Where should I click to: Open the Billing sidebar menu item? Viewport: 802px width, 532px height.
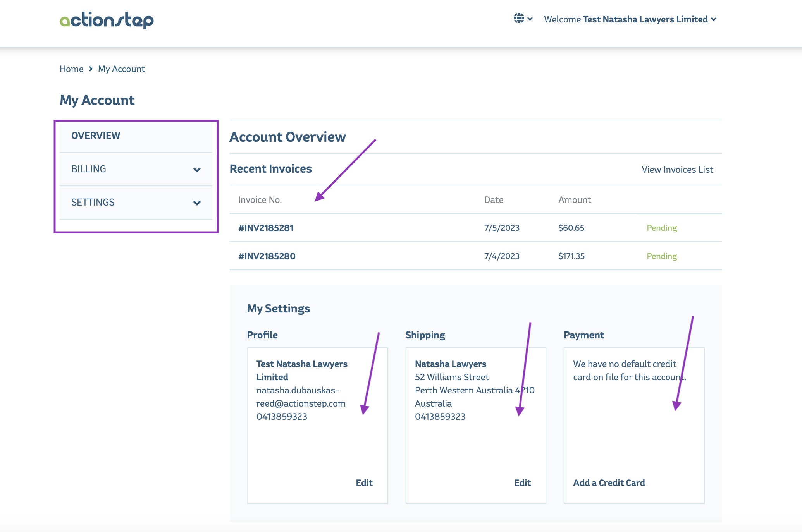point(89,169)
